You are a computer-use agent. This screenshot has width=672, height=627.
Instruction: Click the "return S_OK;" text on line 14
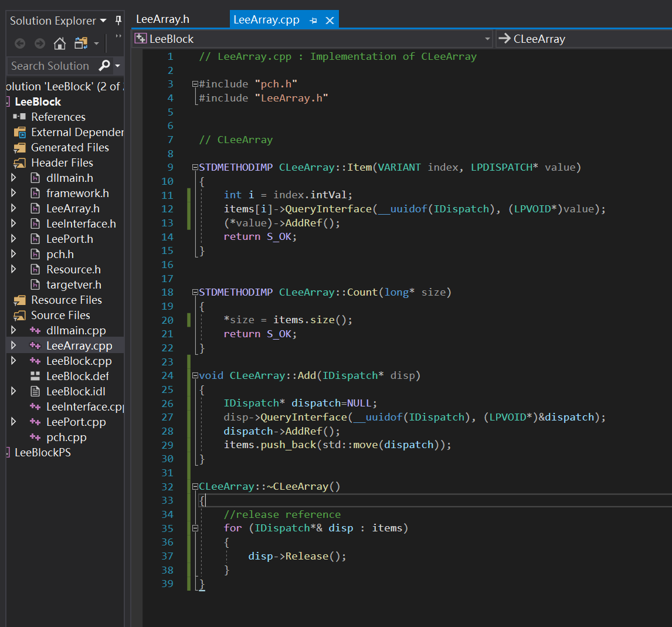(260, 236)
